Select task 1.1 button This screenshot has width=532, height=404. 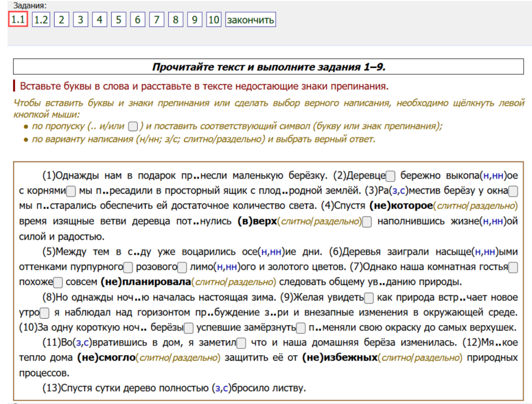coord(18,20)
